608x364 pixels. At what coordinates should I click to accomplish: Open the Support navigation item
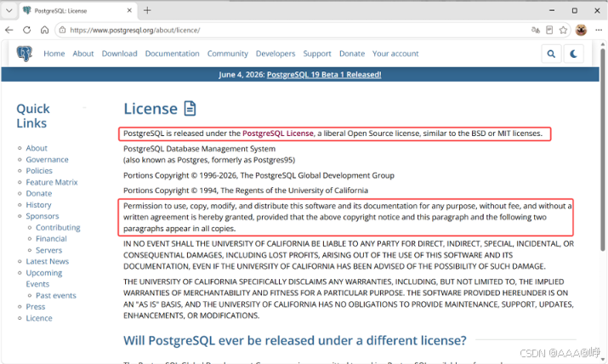317,54
